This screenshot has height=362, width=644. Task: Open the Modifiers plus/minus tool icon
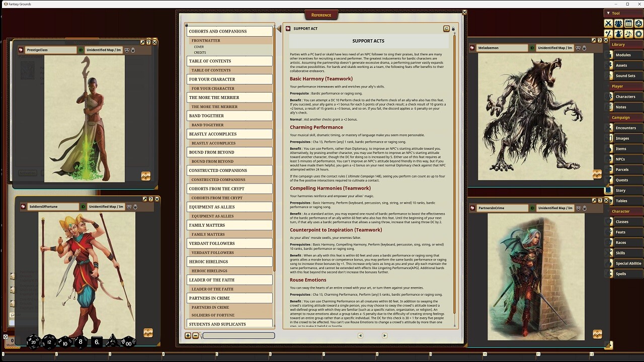609,33
